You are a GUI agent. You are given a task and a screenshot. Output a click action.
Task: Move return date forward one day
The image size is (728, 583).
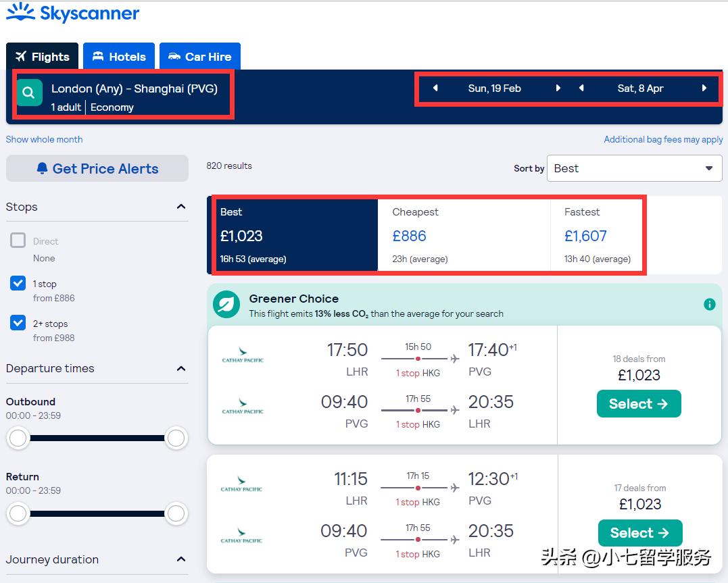click(704, 88)
